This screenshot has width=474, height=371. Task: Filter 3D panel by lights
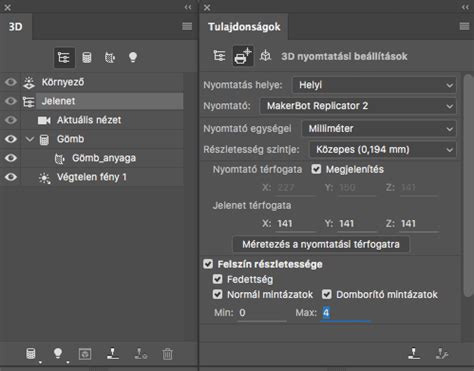[x=133, y=57]
